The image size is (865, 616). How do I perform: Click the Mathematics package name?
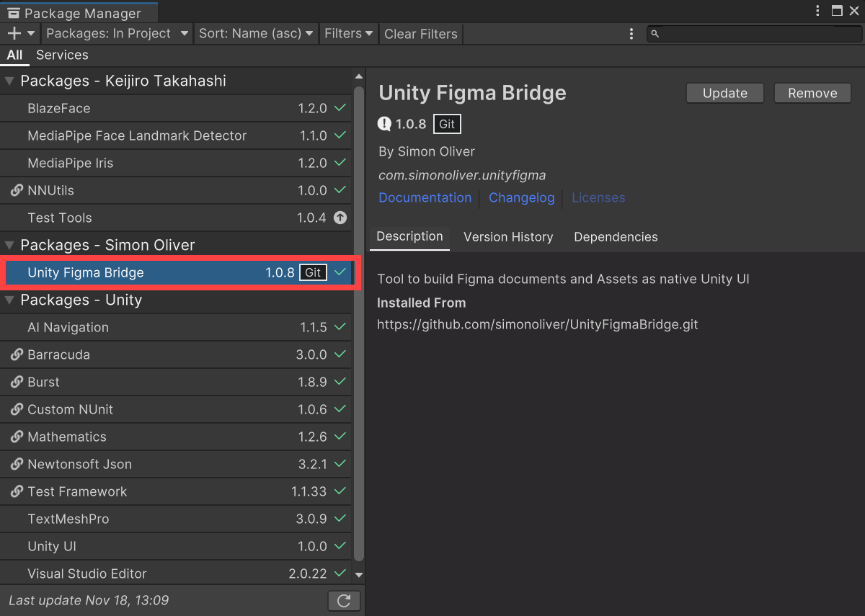[x=67, y=437]
